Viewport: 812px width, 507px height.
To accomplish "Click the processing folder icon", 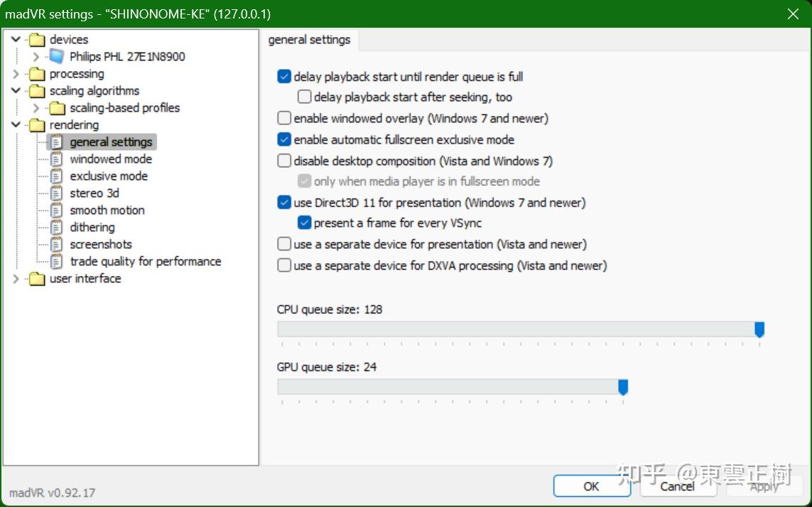I will coord(37,74).
